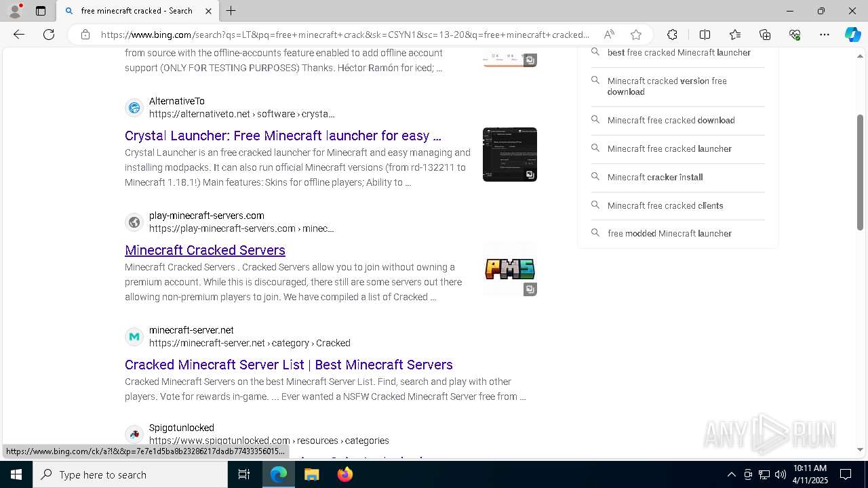This screenshot has width=868, height=488.
Task: Click the play-minecraft-servers.com globe favicon
Action: tap(134, 222)
